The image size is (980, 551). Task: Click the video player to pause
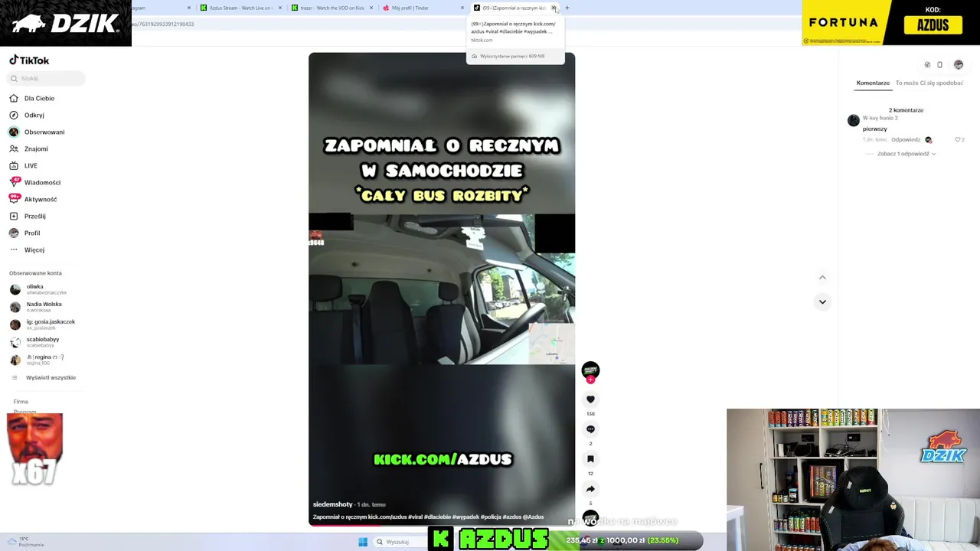click(x=442, y=289)
